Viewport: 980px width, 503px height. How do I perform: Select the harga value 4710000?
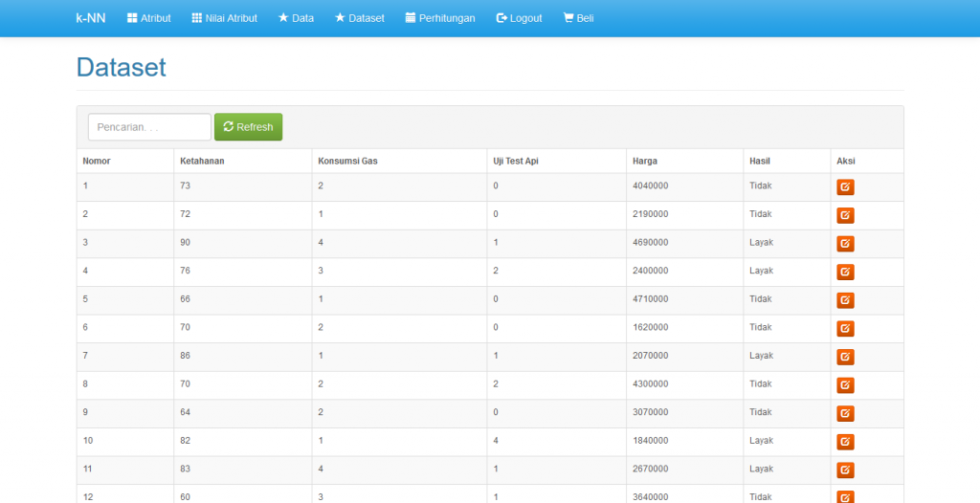(650, 299)
